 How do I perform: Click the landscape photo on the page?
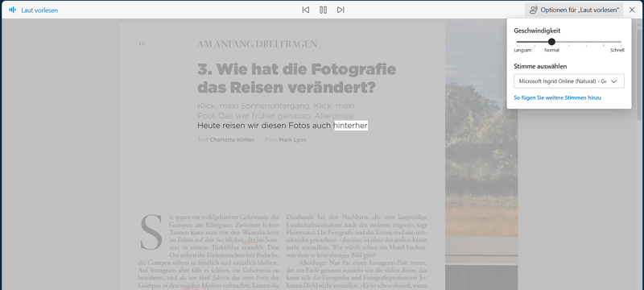tap(481, 156)
